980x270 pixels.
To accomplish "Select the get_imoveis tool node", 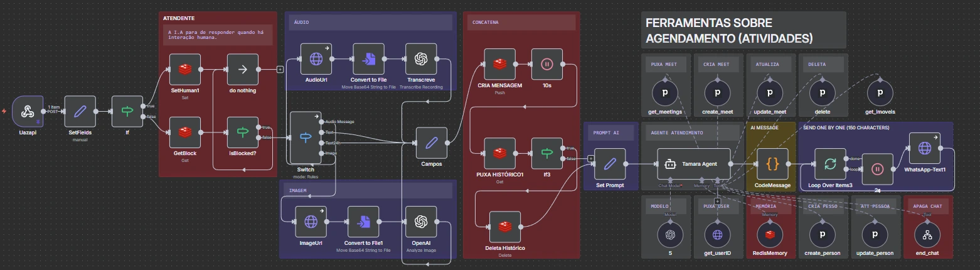I will tap(880, 93).
